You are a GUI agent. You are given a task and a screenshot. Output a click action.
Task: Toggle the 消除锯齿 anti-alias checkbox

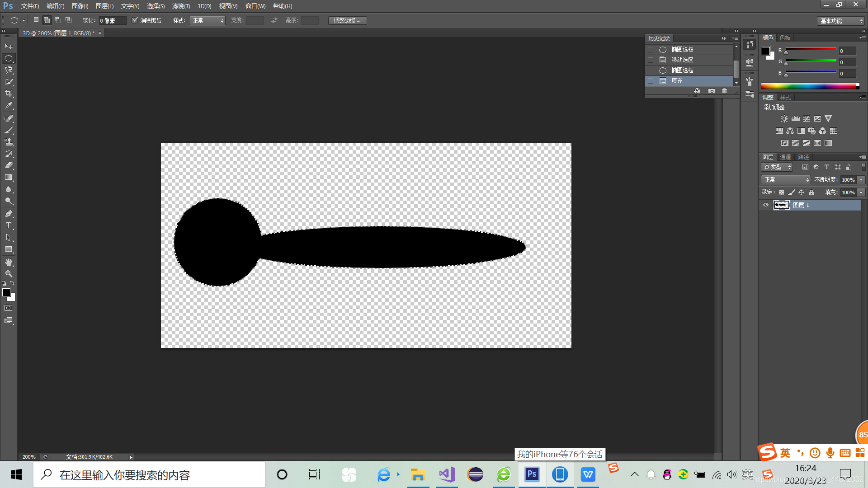coord(135,20)
